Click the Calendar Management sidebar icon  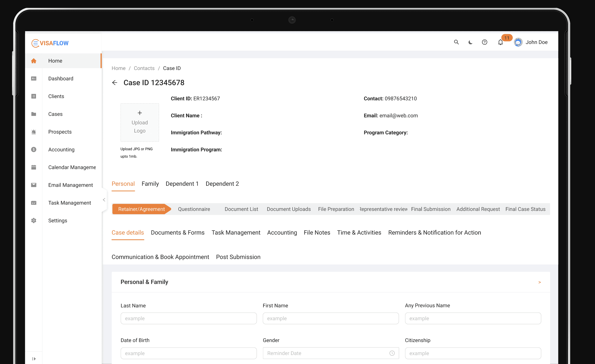pyautogui.click(x=33, y=167)
